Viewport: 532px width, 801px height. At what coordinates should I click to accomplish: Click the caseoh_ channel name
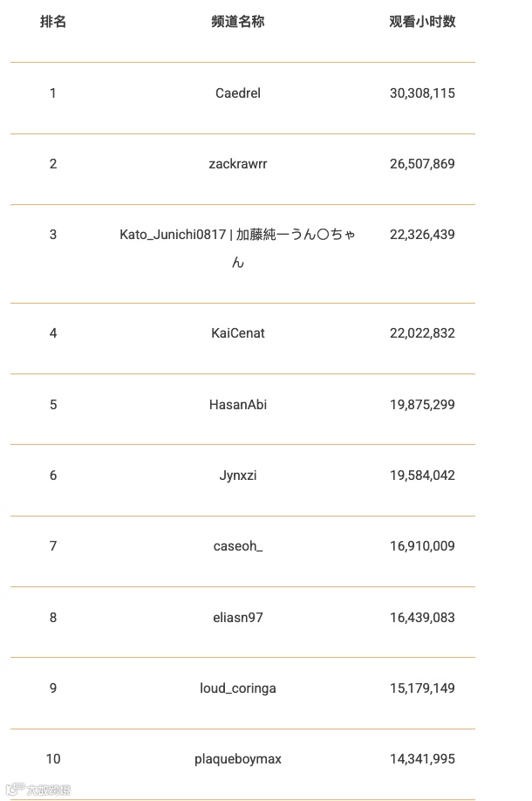click(238, 546)
